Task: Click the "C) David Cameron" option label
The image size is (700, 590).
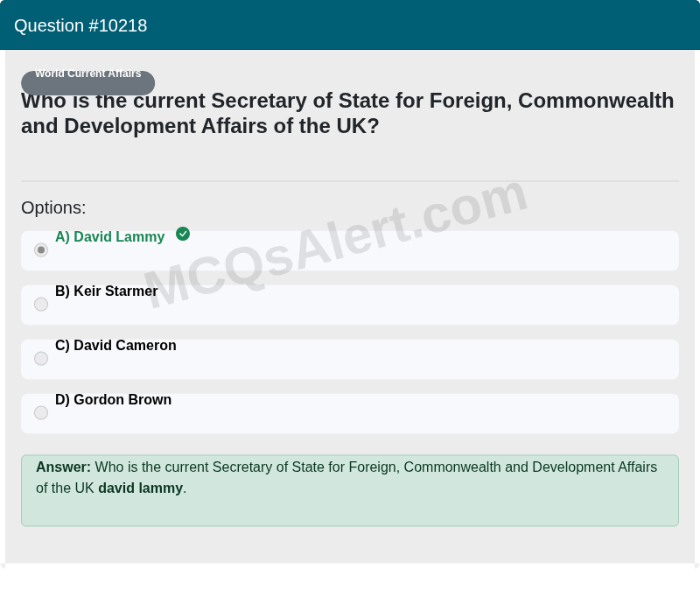Action: point(115,345)
